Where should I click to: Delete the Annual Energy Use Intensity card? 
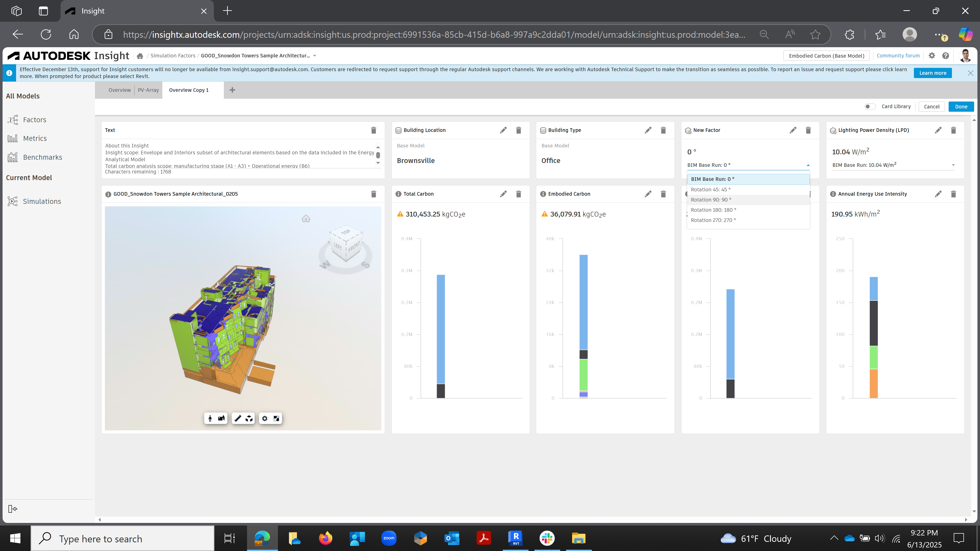(953, 194)
